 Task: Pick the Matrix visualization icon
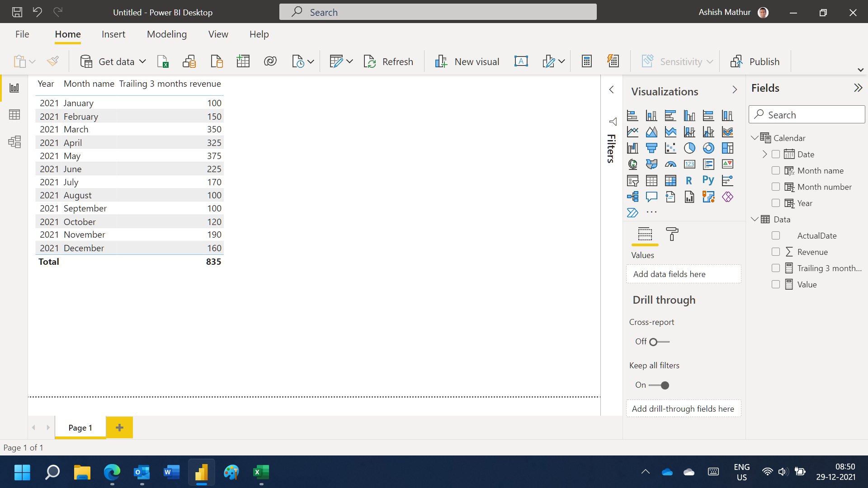pyautogui.click(x=670, y=181)
